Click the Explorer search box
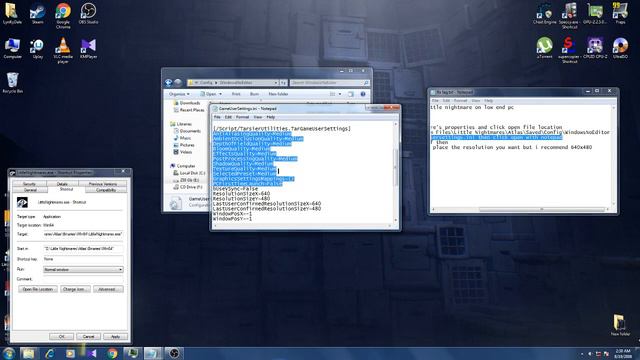Image resolution: width=640 pixels, height=360 pixels. (x=329, y=83)
